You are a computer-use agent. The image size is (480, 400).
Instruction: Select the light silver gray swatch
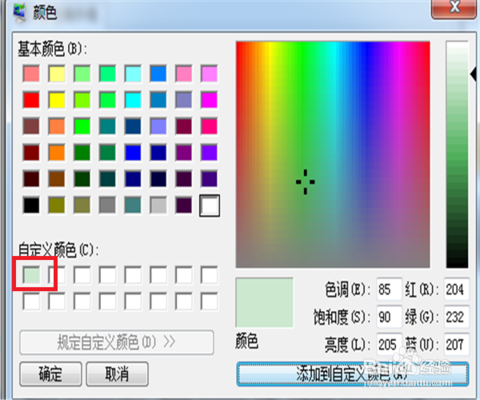pyautogui.click(x=158, y=205)
